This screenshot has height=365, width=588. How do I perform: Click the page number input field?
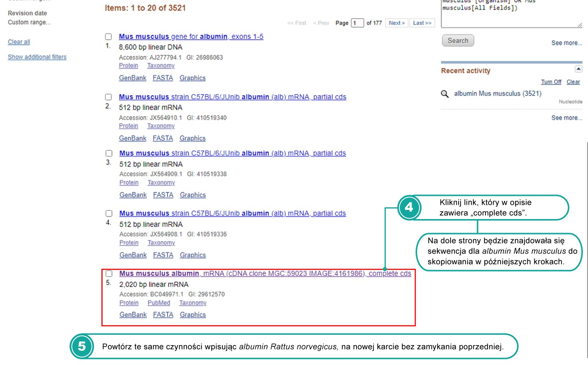(357, 23)
